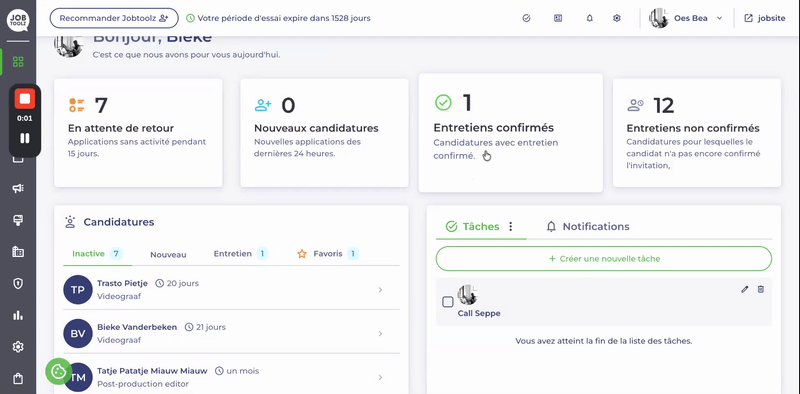
Task: Click the Jobtoolz logo in sidebar
Action: (18, 20)
